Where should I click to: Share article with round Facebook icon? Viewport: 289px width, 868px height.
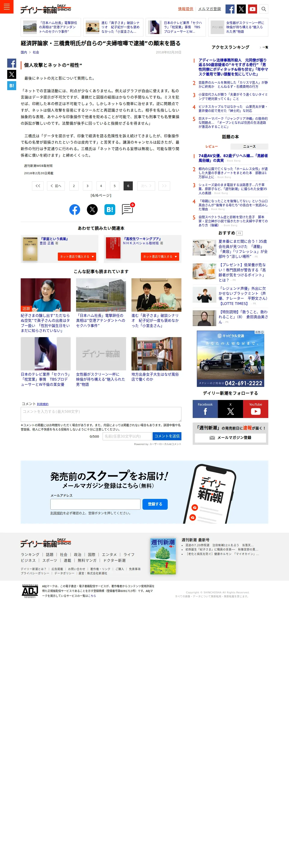[75, 210]
